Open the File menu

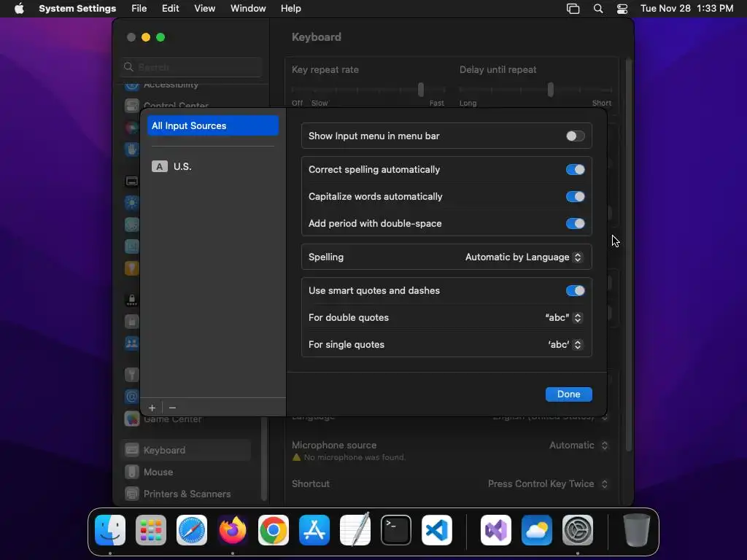pyautogui.click(x=139, y=9)
